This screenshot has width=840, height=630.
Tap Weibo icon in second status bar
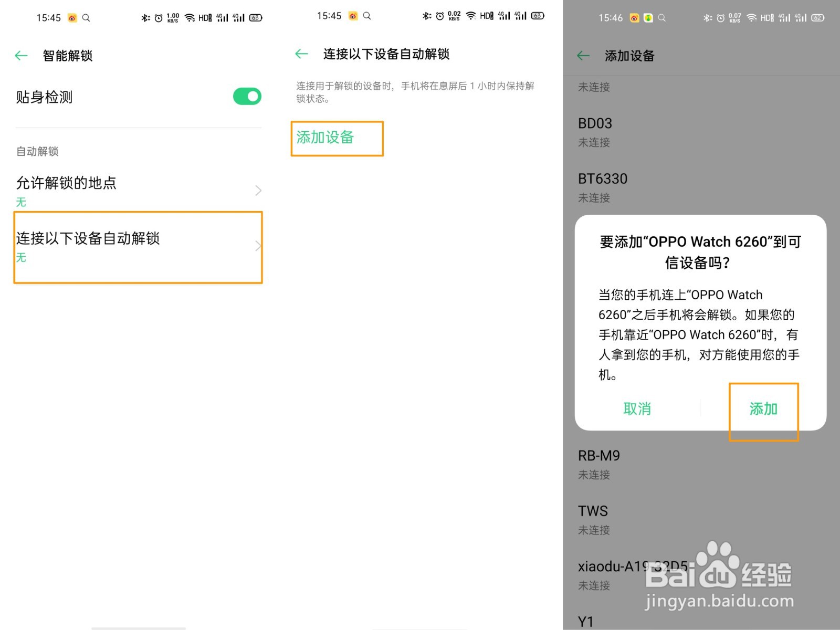click(353, 16)
